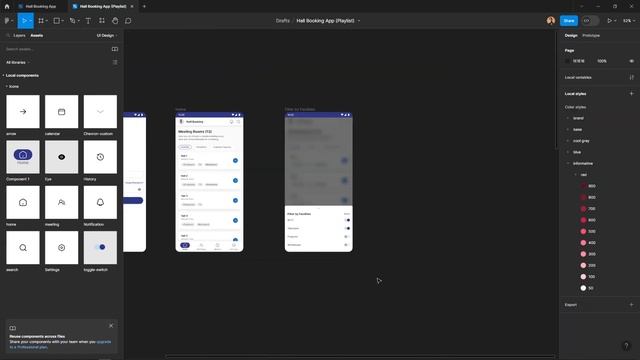The image size is (640, 360).
Task: Open the zoom level dropdown
Action: tap(629, 21)
